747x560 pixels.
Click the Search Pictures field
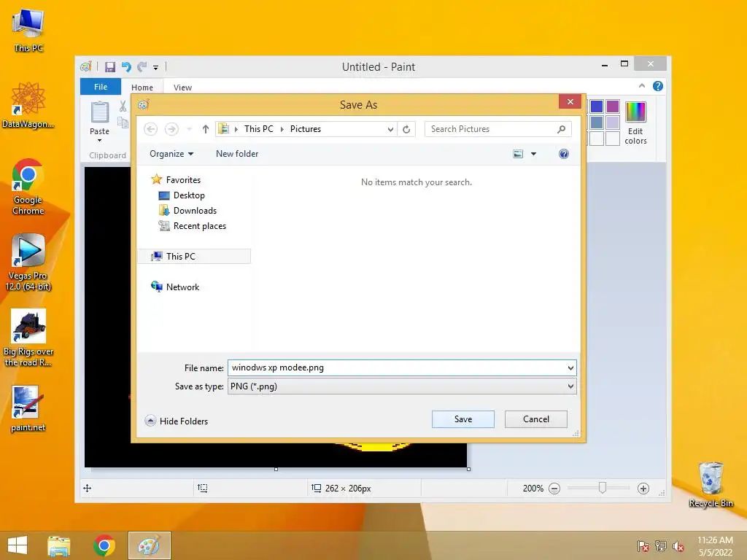coord(498,129)
